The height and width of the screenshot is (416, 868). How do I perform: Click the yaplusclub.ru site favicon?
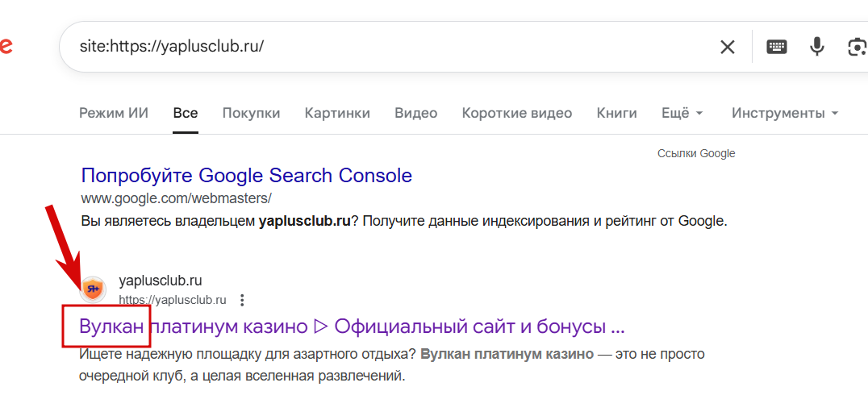[94, 290]
